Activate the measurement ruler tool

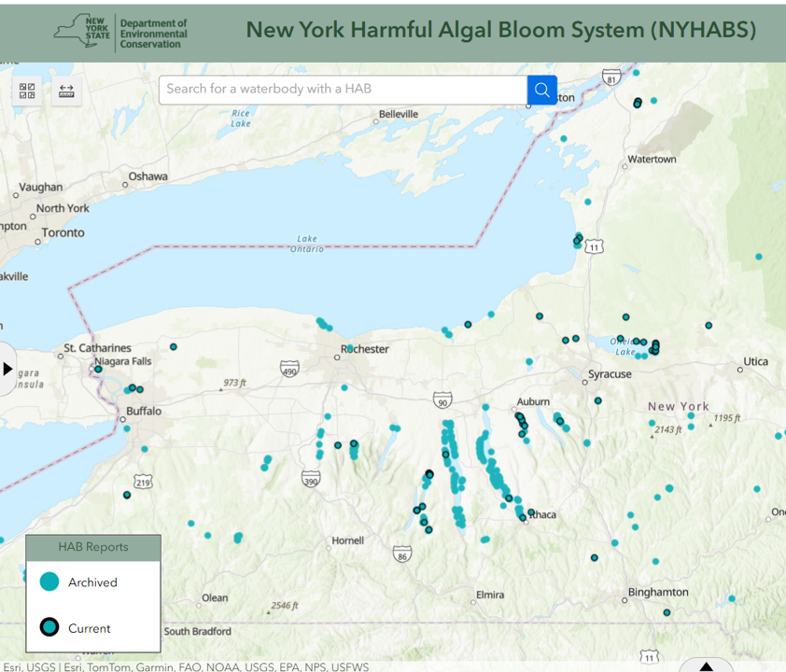coord(66,91)
